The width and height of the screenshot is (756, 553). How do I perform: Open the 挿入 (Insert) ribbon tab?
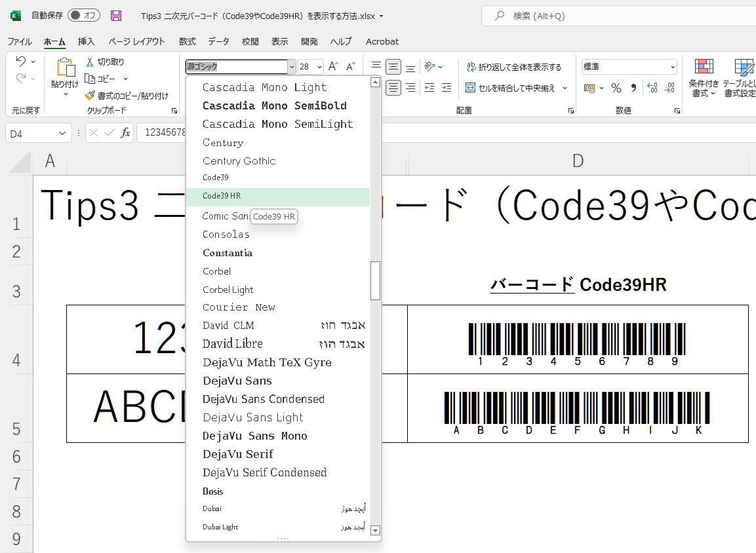(86, 41)
